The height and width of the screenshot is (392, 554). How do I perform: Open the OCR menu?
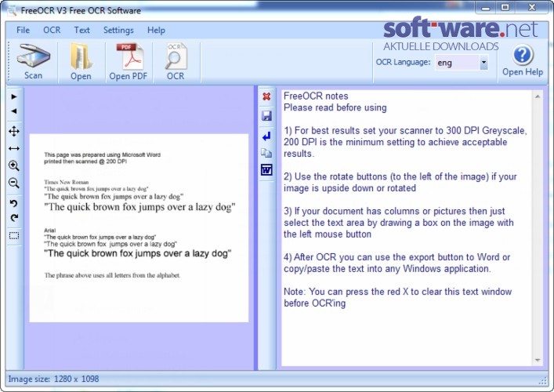52,31
